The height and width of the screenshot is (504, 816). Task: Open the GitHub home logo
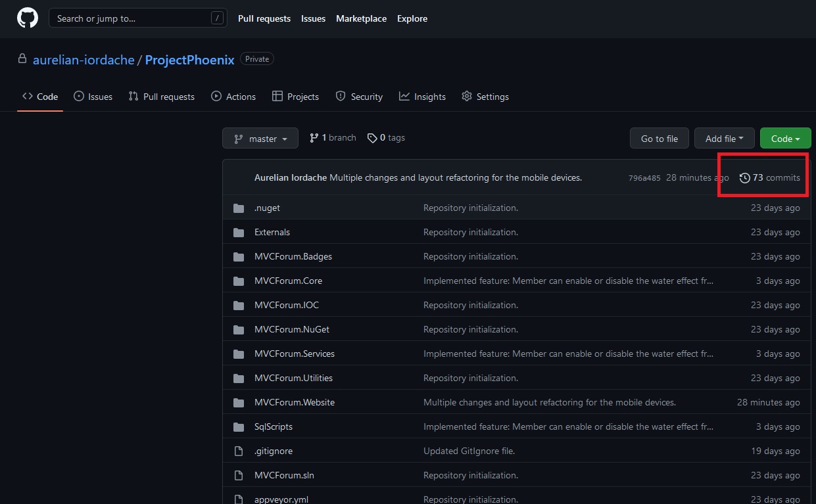pyautogui.click(x=28, y=18)
